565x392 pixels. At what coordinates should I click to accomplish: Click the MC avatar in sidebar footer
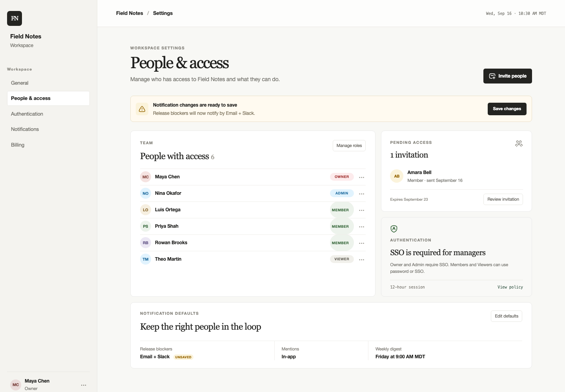pyautogui.click(x=16, y=385)
